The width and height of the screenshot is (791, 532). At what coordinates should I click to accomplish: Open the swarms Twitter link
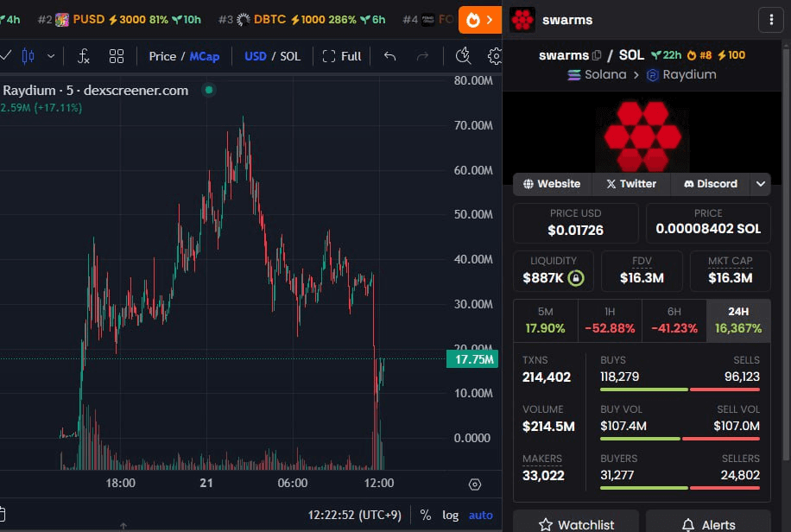click(x=631, y=184)
